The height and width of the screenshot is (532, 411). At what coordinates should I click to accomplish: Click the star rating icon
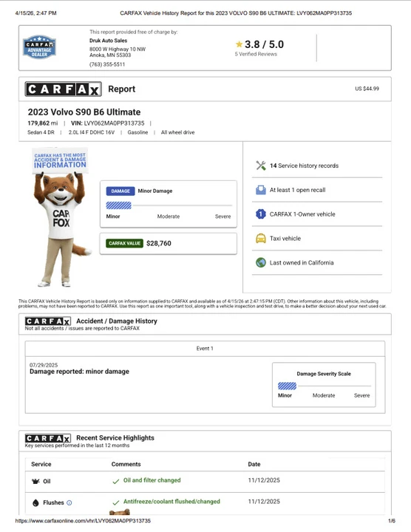239,44
